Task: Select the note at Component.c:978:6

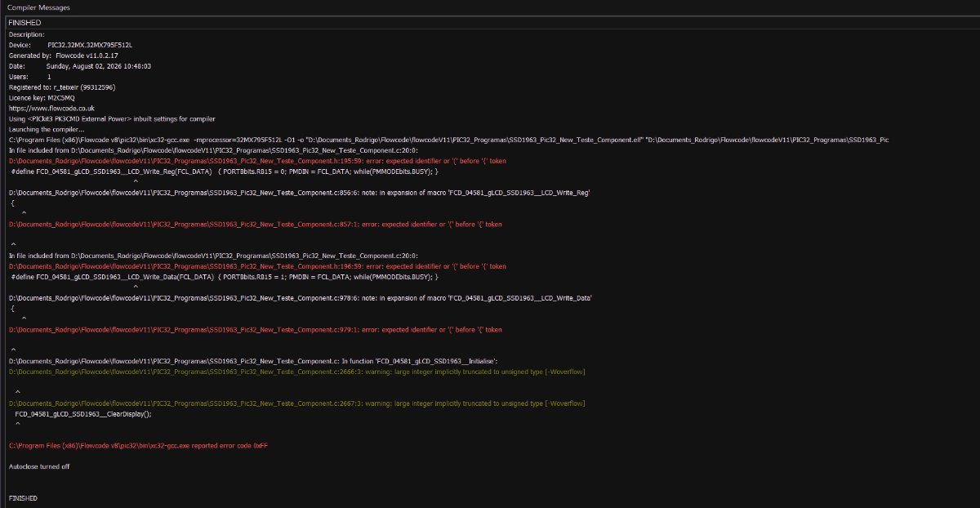Action: pos(300,298)
